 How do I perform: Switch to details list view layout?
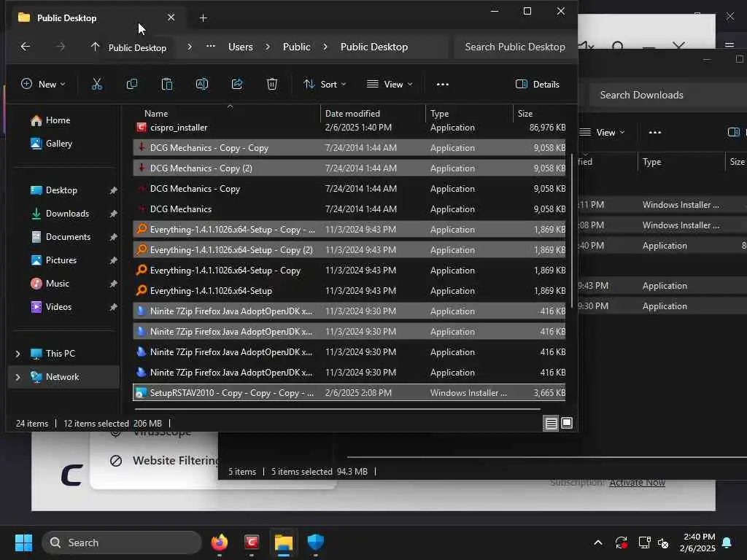click(x=551, y=424)
